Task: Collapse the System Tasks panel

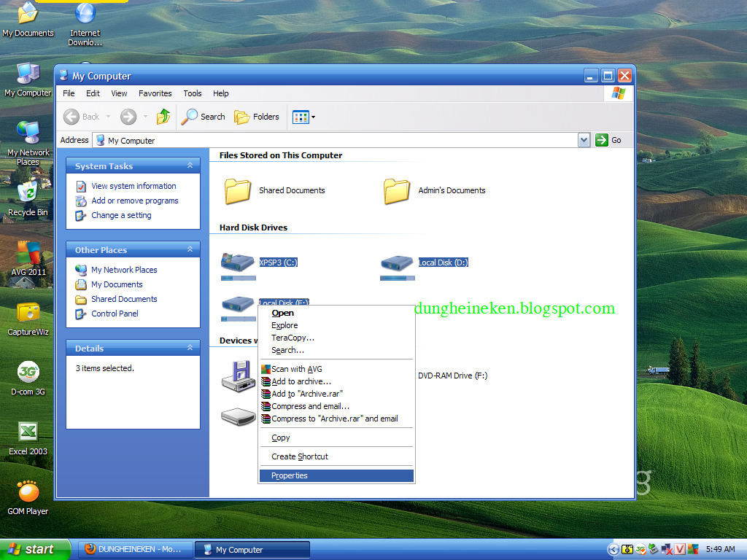Action: (x=190, y=166)
